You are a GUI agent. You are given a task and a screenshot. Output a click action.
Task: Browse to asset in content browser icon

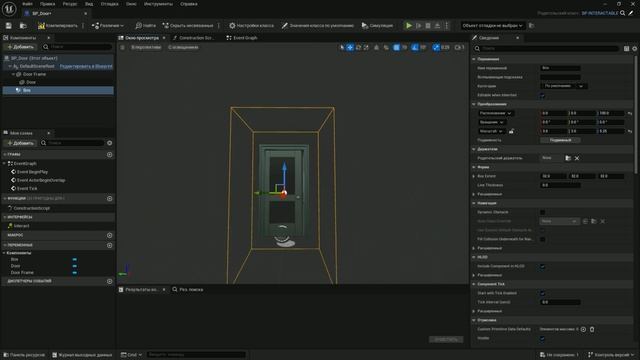coord(23,25)
